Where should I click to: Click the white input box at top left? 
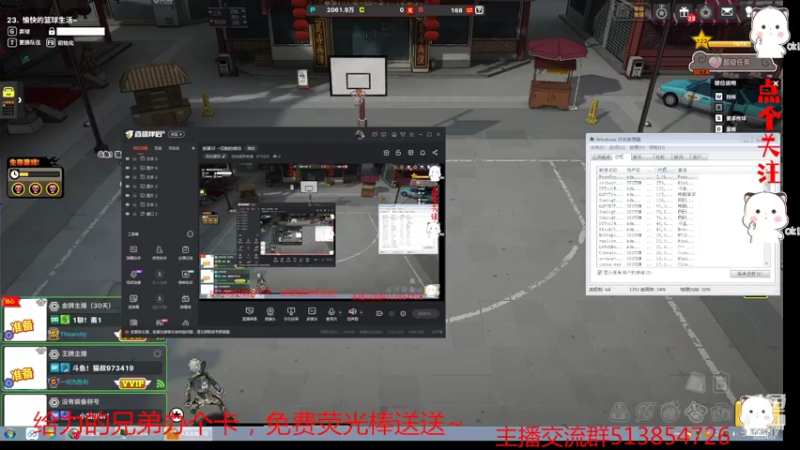[81, 31]
